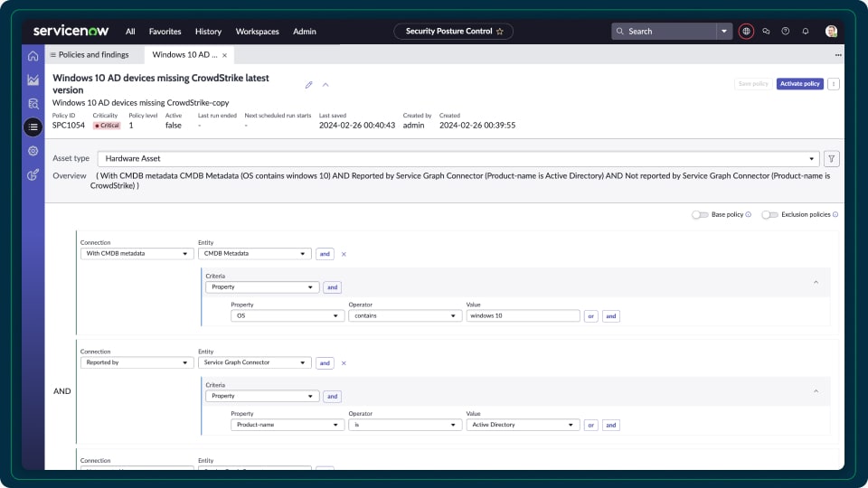868x488 pixels.
Task: Open the settings gear in left sidebar
Action: [33, 151]
